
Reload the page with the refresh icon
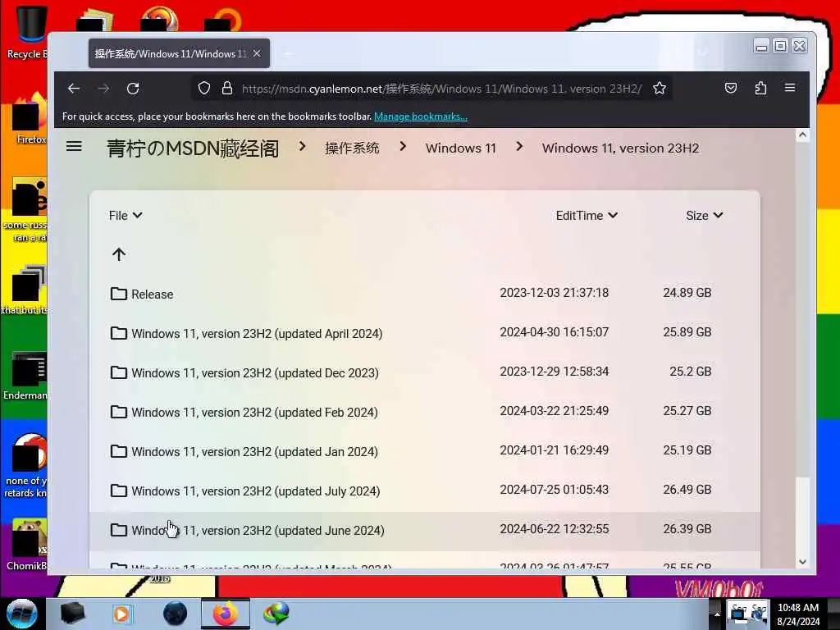coord(133,89)
